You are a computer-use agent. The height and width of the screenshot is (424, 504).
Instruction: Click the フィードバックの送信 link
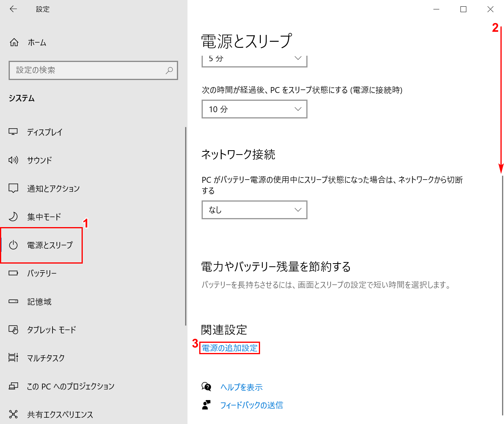click(x=251, y=405)
